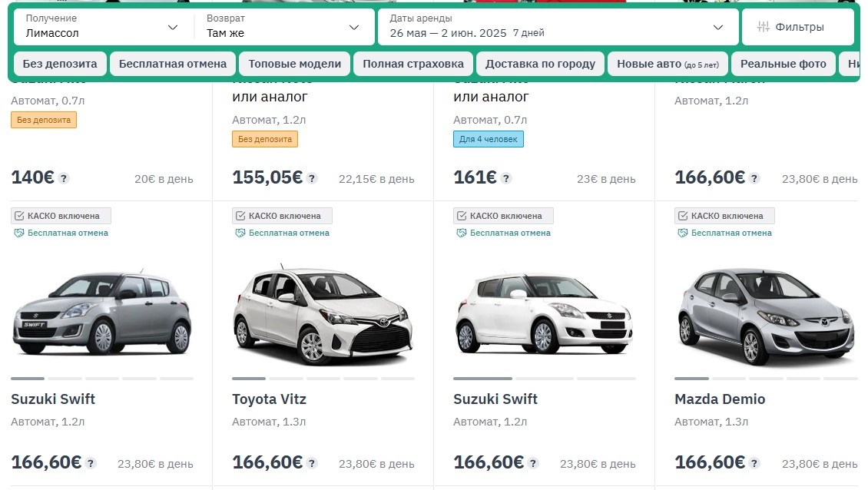
Task: Toggle the "Без депозита" filter chip
Action: click(x=59, y=64)
